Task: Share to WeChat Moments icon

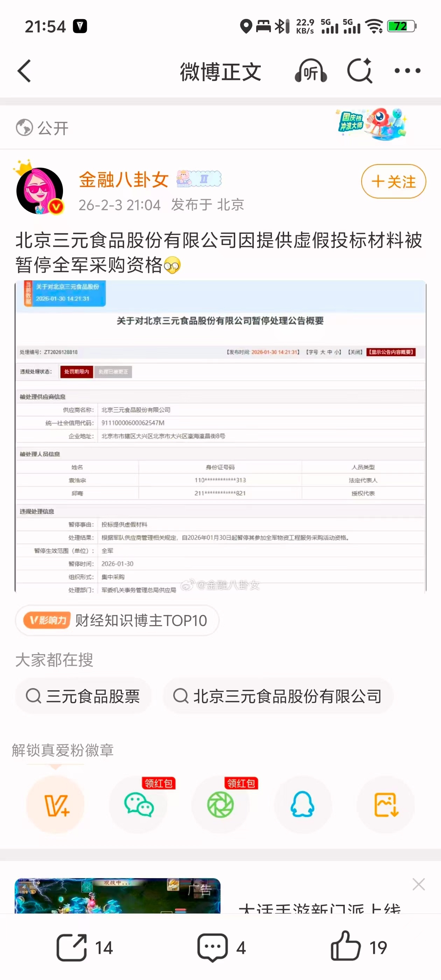Action: tap(220, 805)
